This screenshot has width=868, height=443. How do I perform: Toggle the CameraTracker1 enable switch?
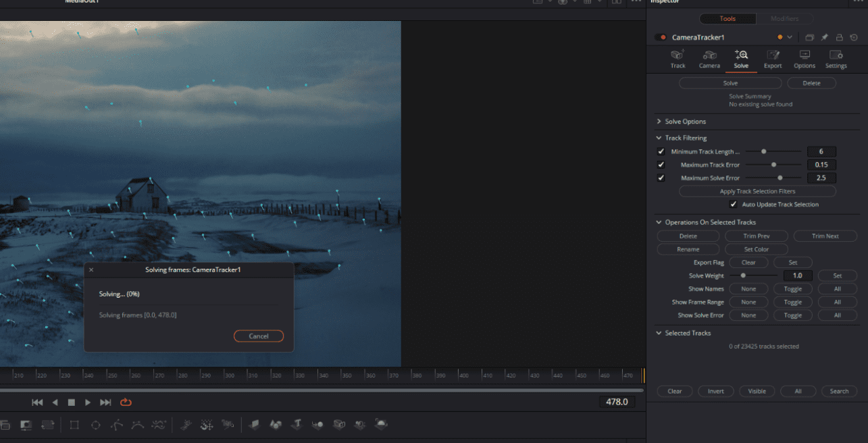click(x=661, y=38)
